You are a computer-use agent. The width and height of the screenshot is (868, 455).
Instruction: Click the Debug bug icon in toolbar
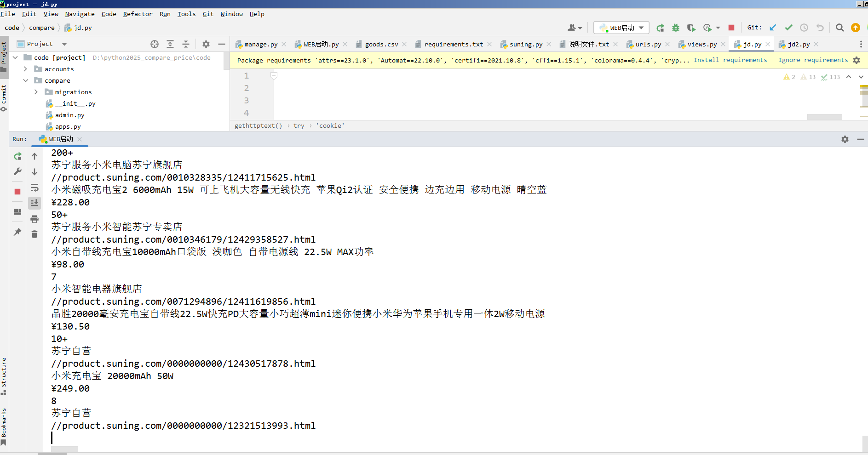point(676,28)
